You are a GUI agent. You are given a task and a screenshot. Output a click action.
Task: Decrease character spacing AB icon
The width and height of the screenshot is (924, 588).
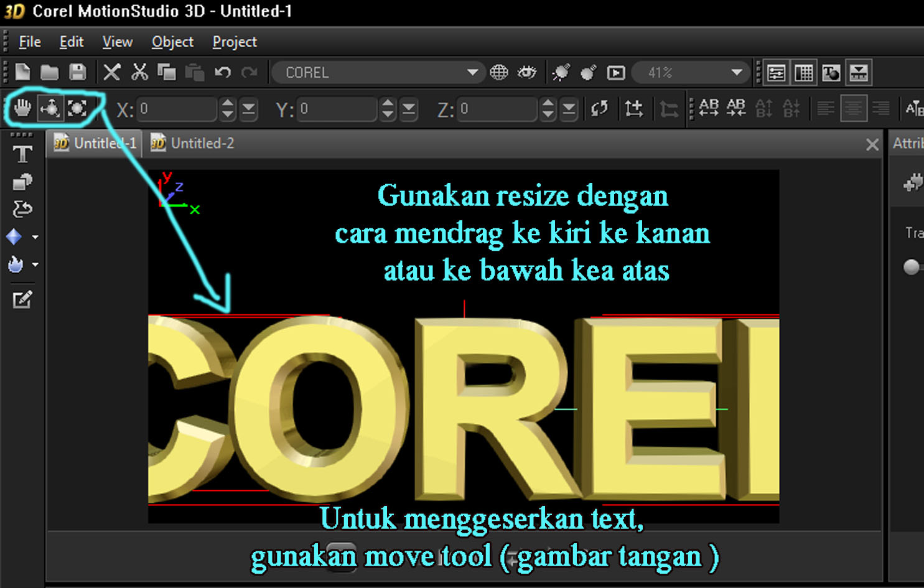[736, 108]
